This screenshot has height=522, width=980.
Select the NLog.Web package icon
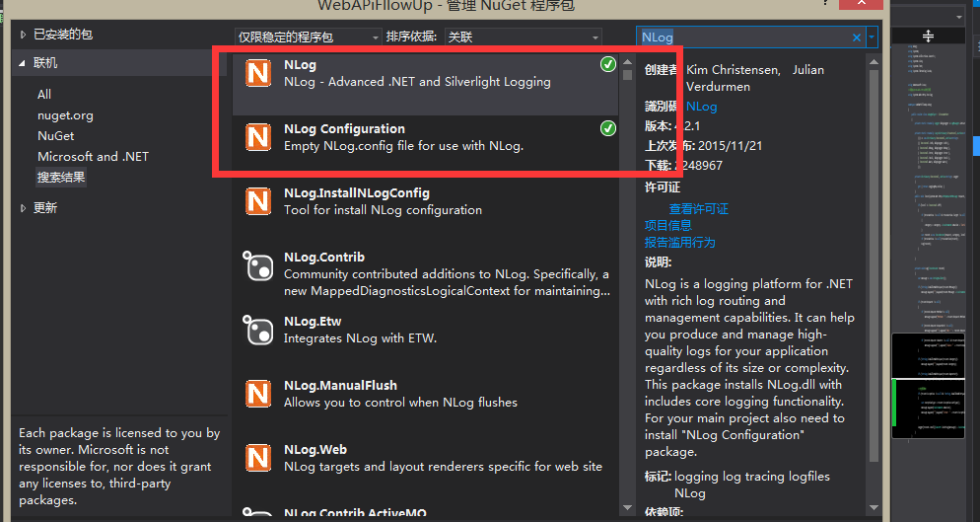click(x=258, y=458)
